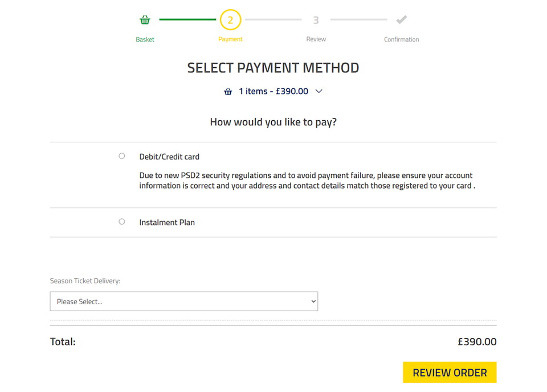Choose the Instalment Plan radio button

point(122,222)
